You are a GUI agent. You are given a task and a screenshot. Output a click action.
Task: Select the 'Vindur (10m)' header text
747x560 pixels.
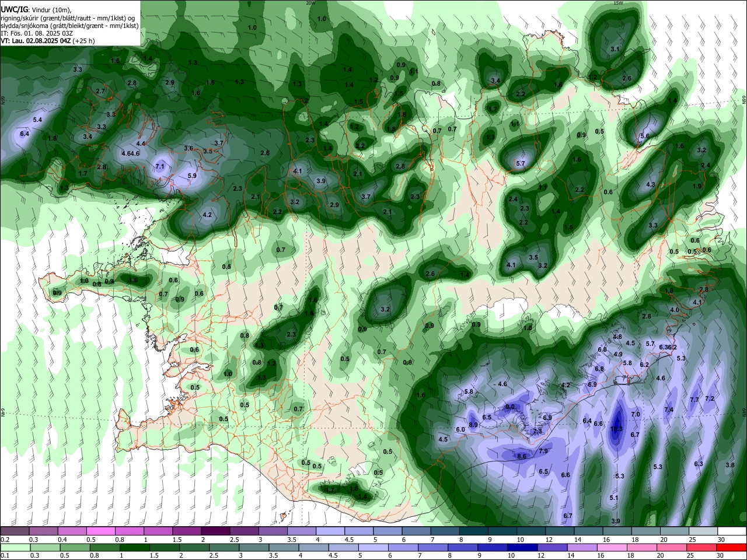(51, 9)
